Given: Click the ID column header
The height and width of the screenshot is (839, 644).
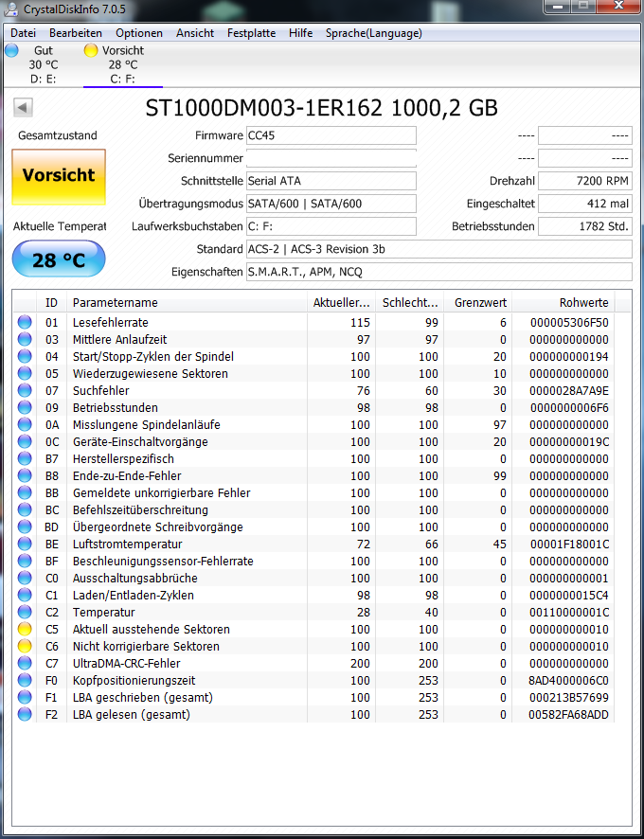Looking at the screenshot, I should [x=51, y=302].
